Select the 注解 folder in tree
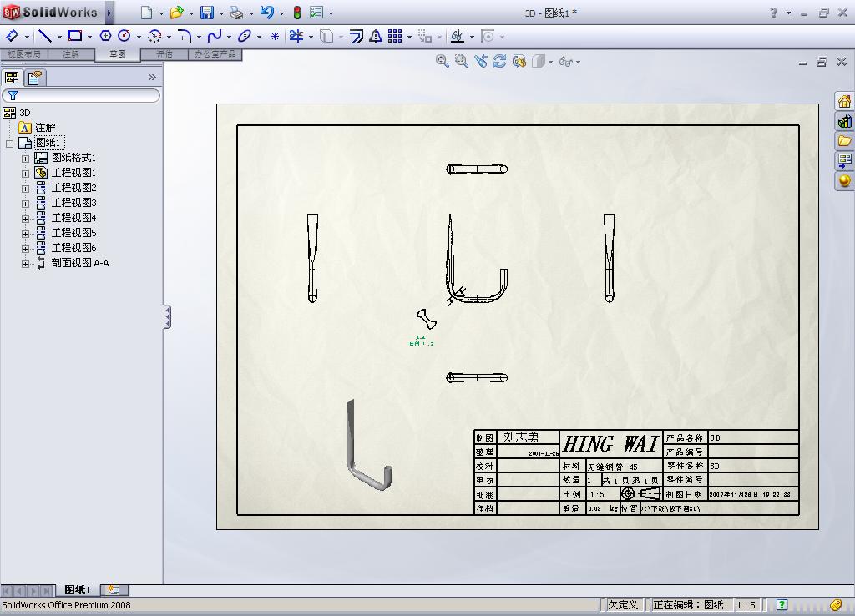The width and height of the screenshot is (855, 616). click(x=45, y=128)
